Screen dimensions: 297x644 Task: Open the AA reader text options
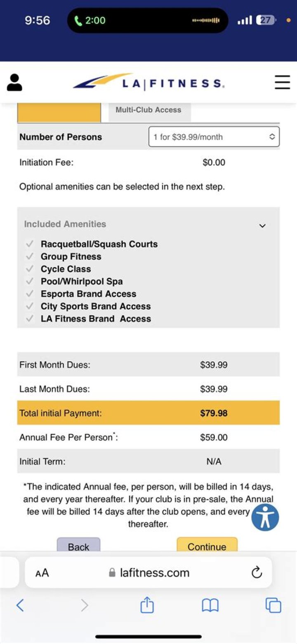point(42,573)
